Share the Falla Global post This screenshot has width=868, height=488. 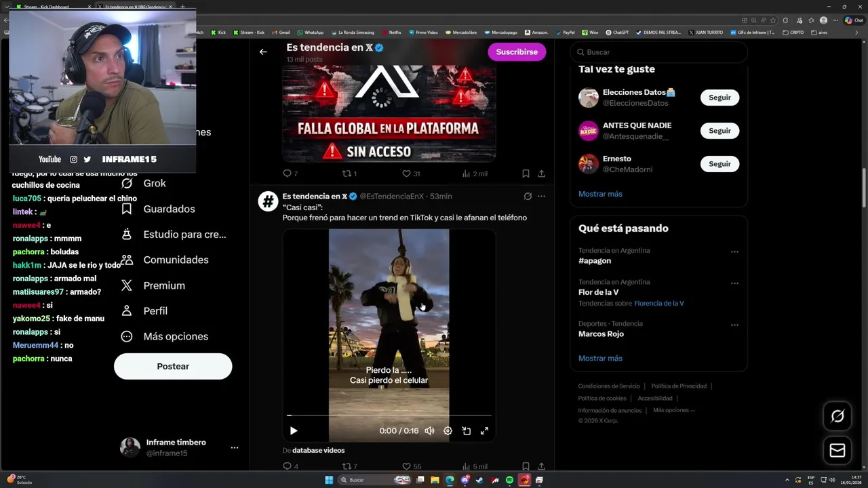click(x=541, y=174)
